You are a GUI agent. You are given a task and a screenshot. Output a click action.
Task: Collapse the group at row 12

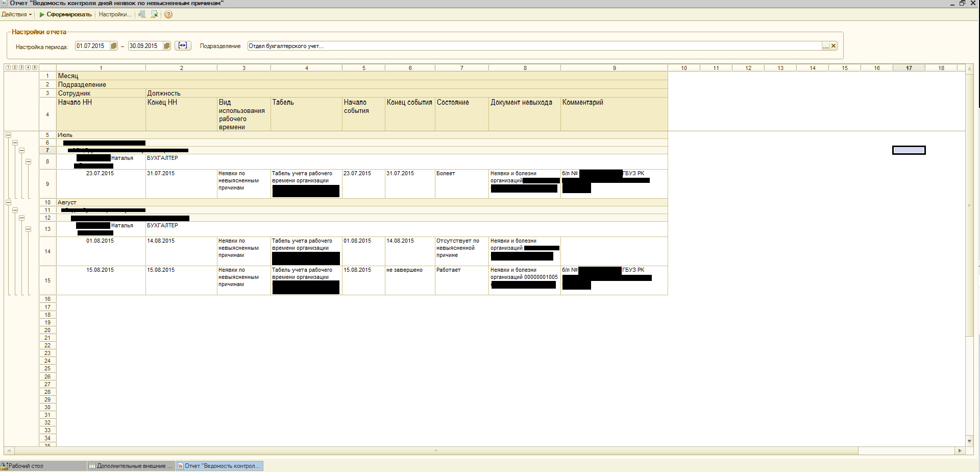pyautogui.click(x=21, y=218)
